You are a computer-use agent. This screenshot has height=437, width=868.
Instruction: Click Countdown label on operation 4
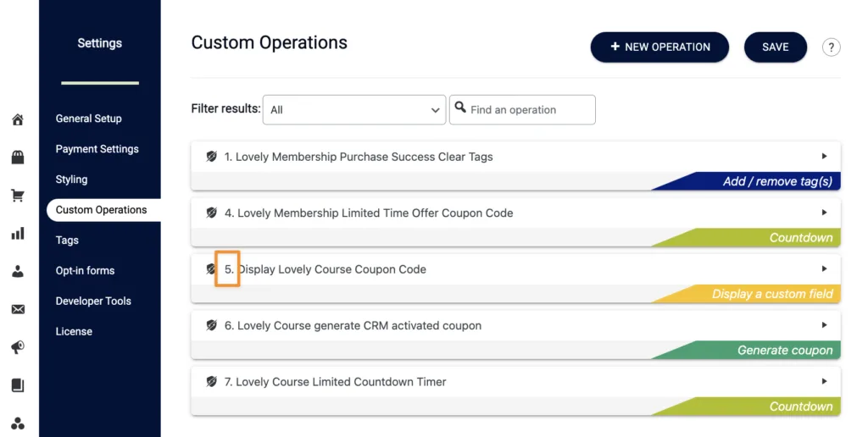(x=801, y=237)
